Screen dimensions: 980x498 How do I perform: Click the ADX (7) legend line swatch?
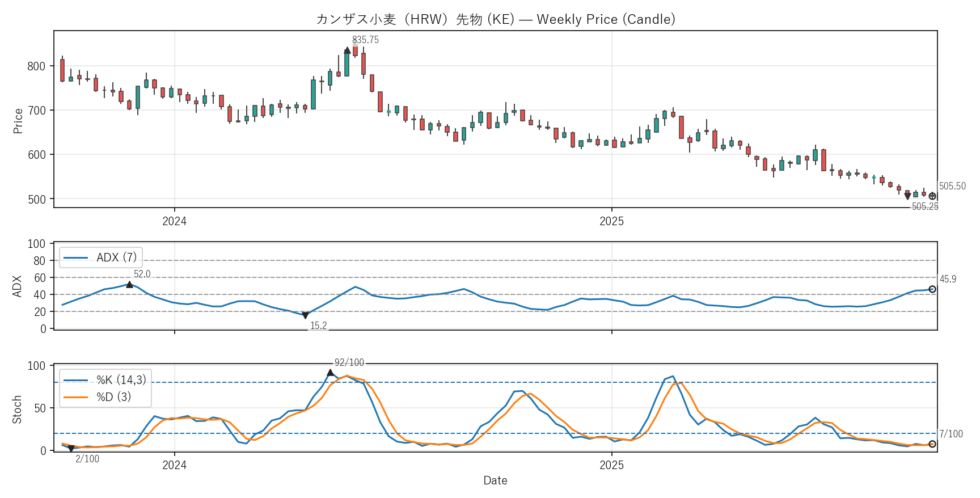coord(75,258)
